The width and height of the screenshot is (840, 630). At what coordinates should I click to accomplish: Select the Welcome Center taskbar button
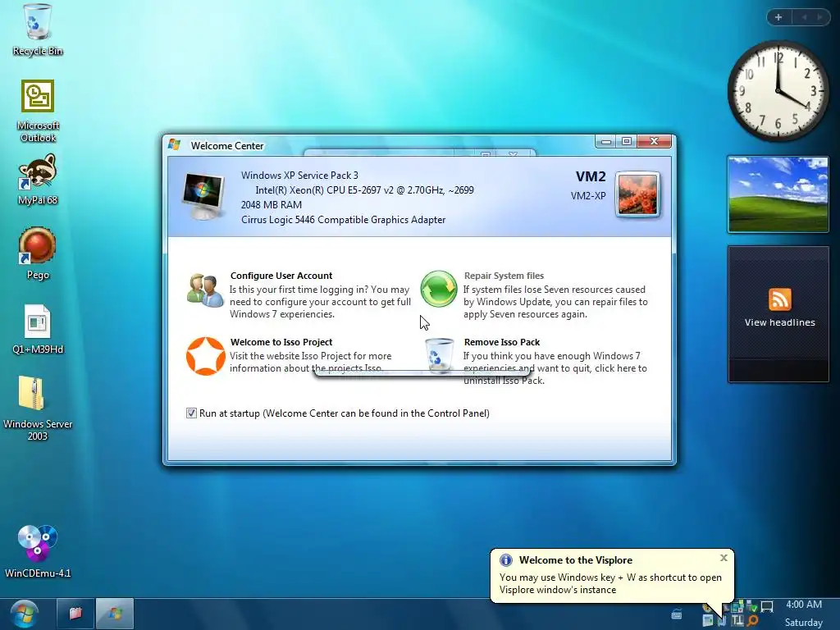point(115,614)
